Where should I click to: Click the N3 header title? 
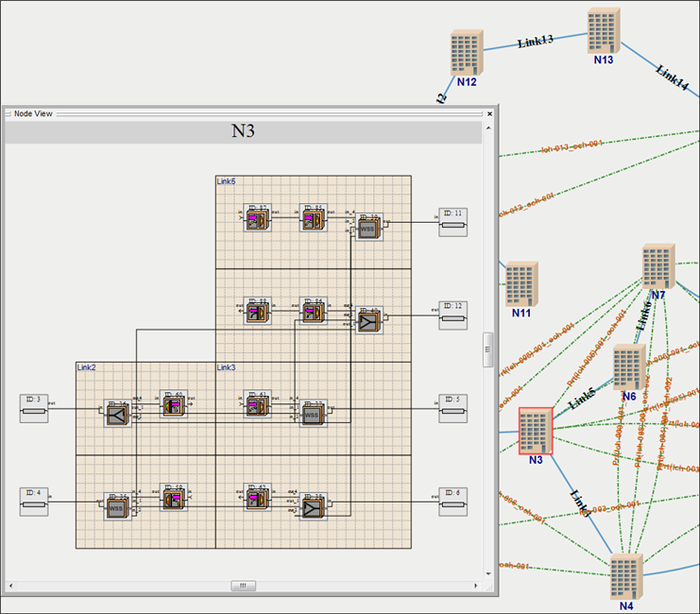243,131
